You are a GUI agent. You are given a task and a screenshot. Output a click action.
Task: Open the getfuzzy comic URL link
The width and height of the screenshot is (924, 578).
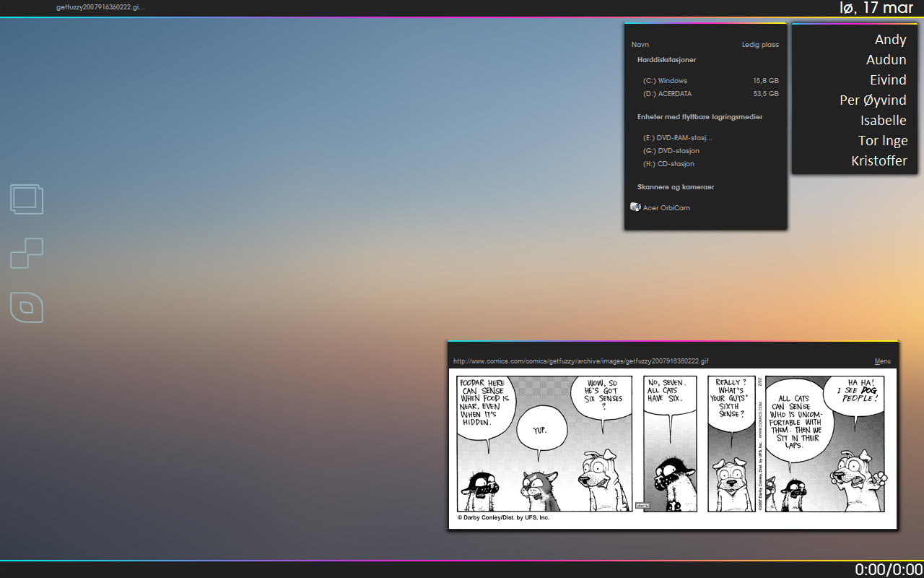[580, 361]
